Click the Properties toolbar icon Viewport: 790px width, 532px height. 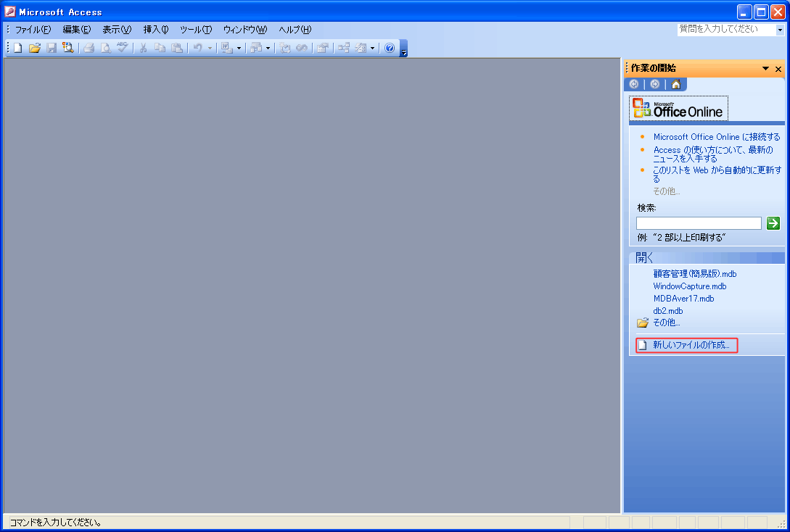(x=322, y=48)
